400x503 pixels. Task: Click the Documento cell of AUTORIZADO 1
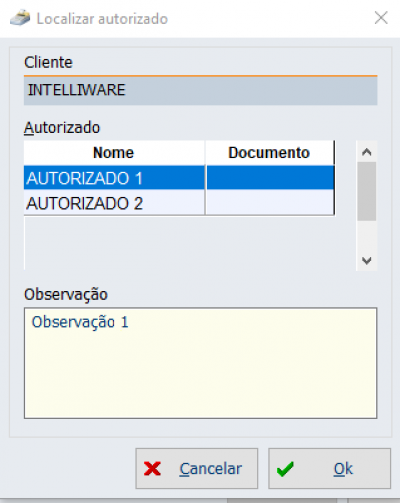point(270,178)
